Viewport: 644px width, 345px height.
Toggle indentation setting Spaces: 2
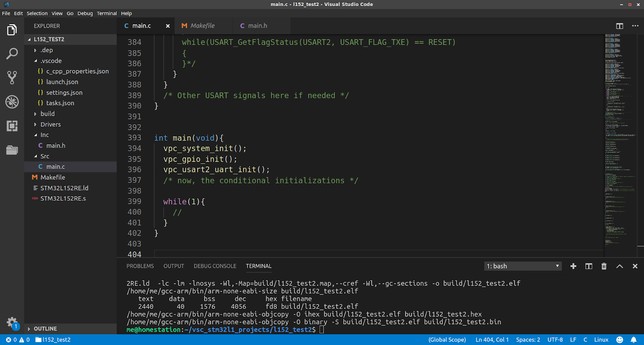point(528,340)
